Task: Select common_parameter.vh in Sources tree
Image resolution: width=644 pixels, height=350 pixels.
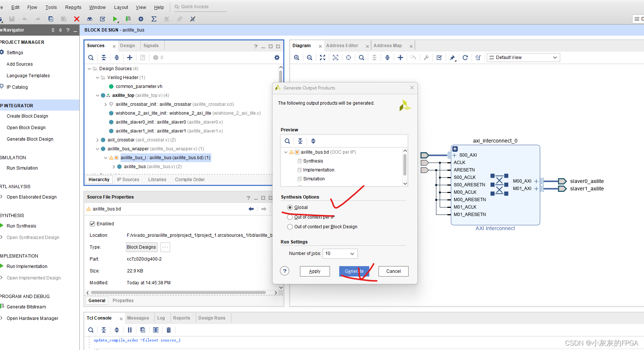Action: coord(139,86)
